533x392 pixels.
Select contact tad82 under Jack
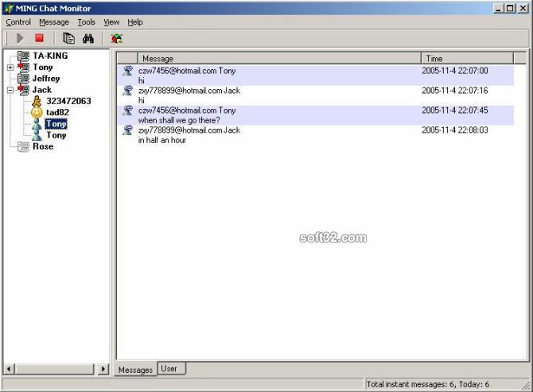click(57, 112)
